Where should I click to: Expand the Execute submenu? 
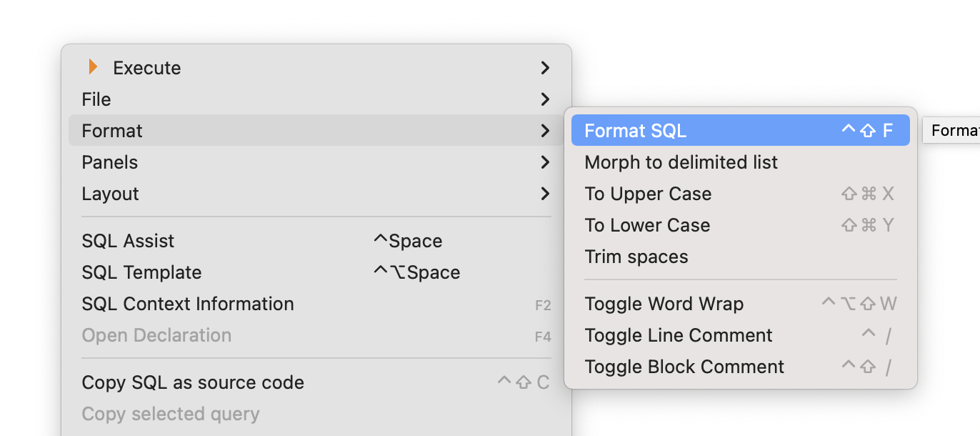(146, 68)
